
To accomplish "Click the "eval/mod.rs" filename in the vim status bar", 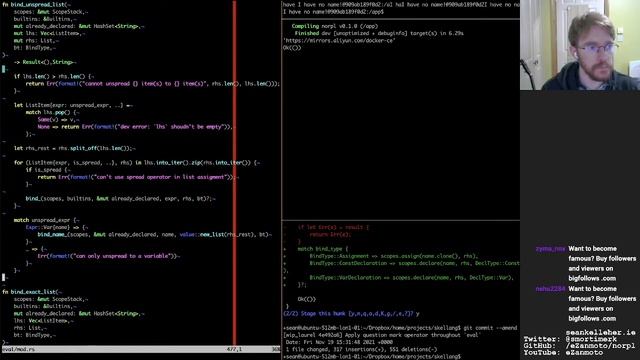I will coord(18,350).
